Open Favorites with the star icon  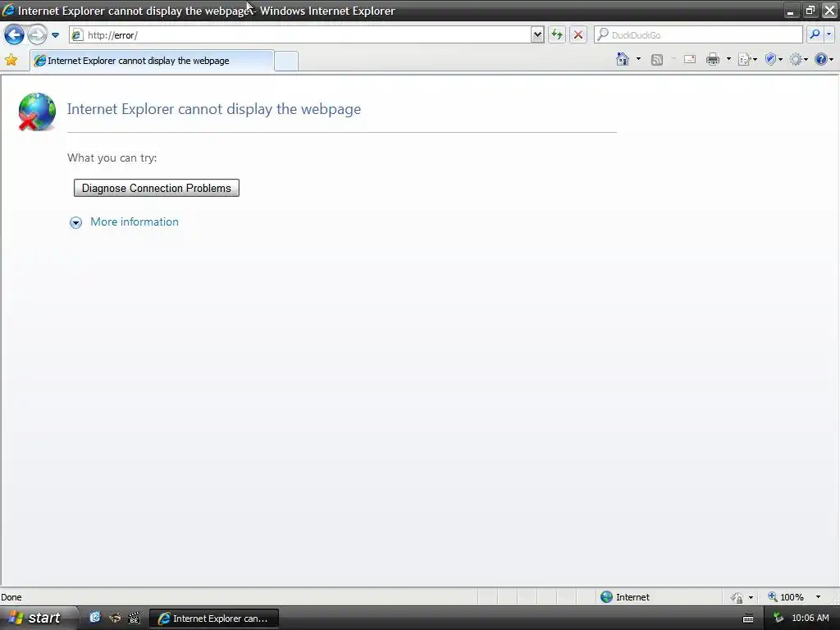click(11, 60)
